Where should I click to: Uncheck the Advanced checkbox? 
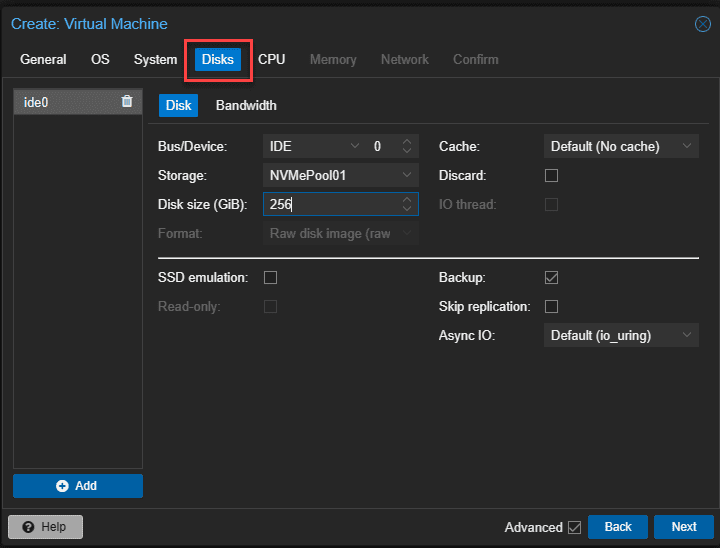(574, 527)
